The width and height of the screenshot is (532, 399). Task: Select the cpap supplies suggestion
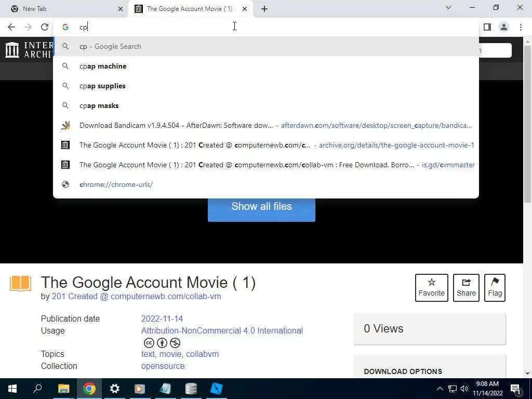pos(265,86)
